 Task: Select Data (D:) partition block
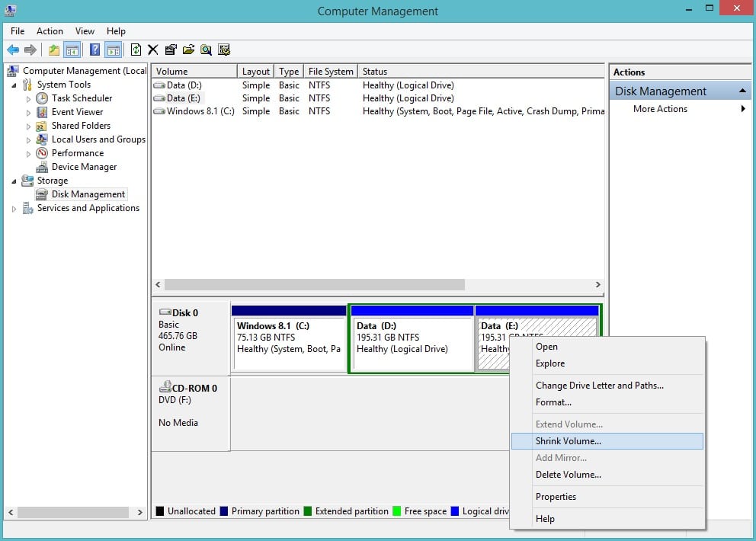click(412, 338)
